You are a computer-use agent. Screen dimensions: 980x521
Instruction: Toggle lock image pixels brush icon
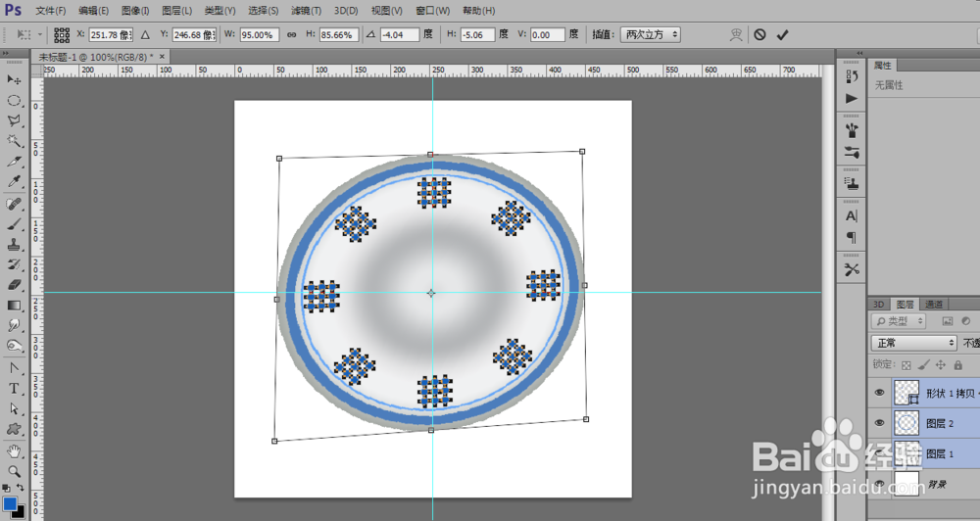click(924, 365)
